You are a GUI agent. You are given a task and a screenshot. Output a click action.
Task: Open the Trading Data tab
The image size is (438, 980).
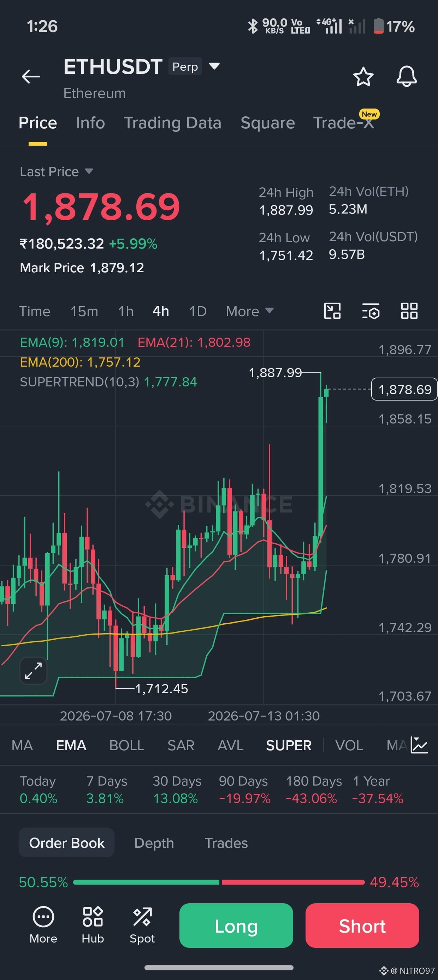(173, 123)
